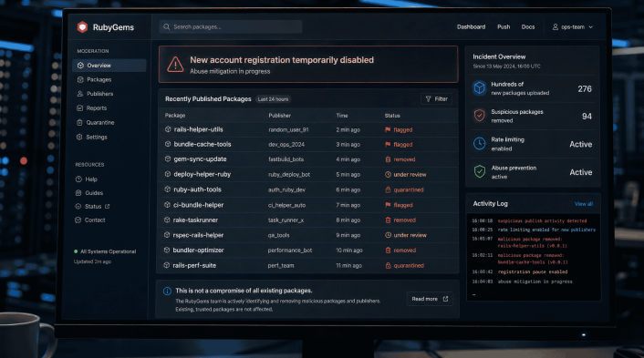Click the package icon beside rails-helper-utils
Image resolution: width=644 pixels, height=358 pixels.
[168, 129]
